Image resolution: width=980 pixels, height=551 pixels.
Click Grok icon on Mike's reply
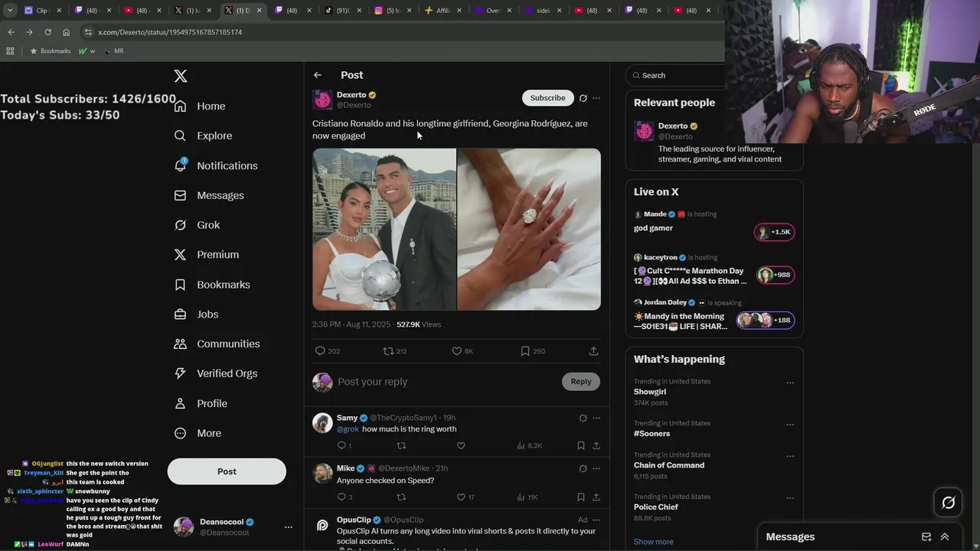click(583, 468)
